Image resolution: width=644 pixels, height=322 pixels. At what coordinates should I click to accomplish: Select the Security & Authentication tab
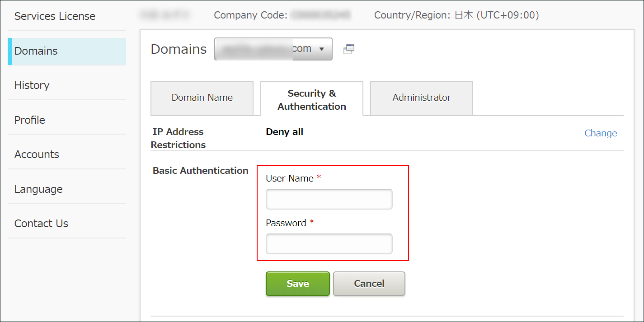[312, 100]
